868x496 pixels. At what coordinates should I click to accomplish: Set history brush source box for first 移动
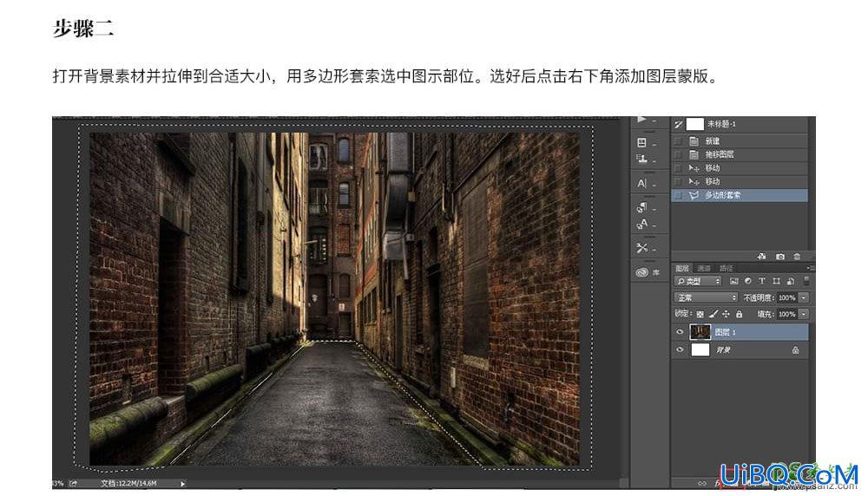point(678,167)
